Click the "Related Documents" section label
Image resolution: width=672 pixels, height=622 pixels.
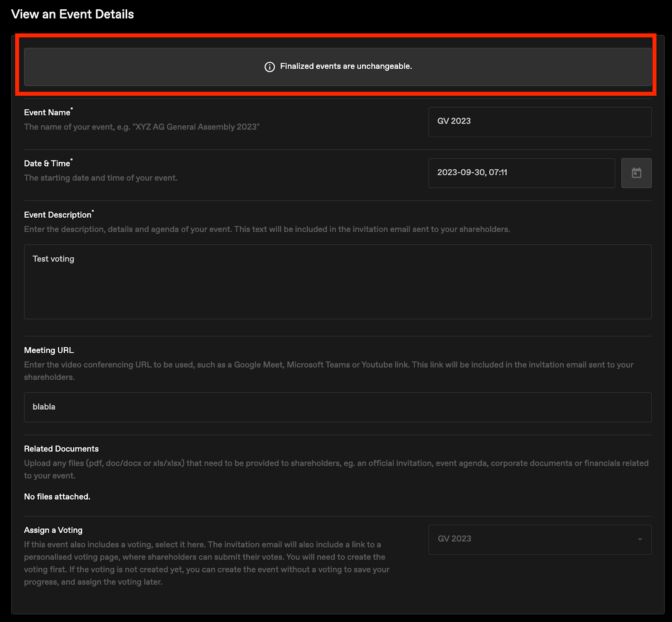[x=61, y=449]
